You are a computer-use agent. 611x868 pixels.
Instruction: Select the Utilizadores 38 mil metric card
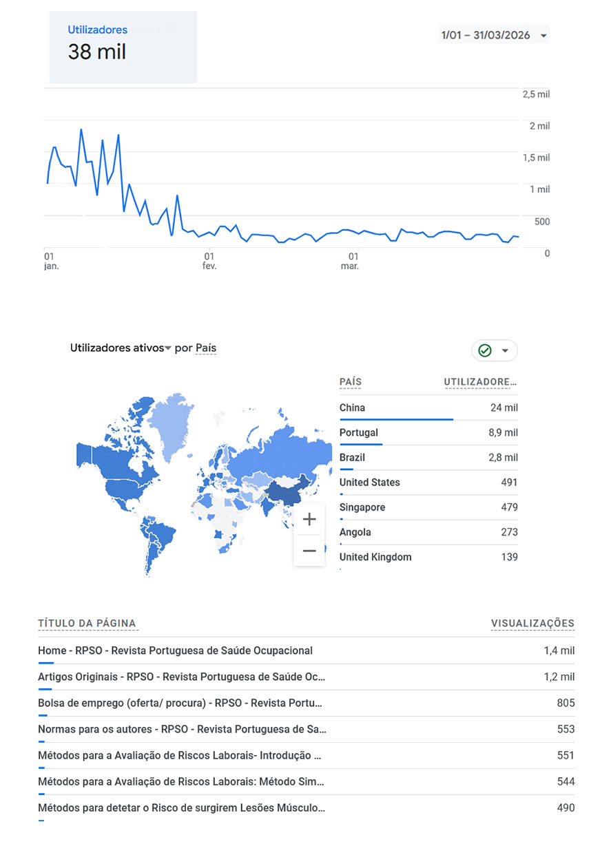pos(123,47)
